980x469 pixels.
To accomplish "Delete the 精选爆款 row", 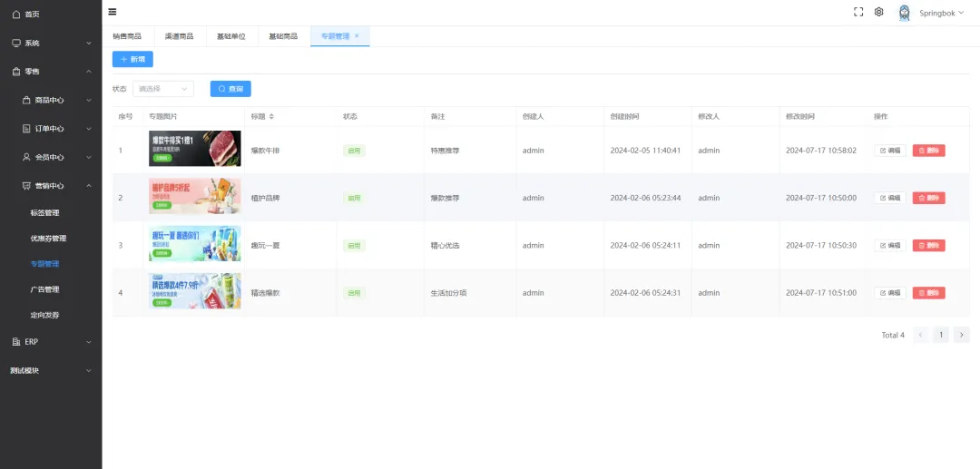I will click(929, 293).
